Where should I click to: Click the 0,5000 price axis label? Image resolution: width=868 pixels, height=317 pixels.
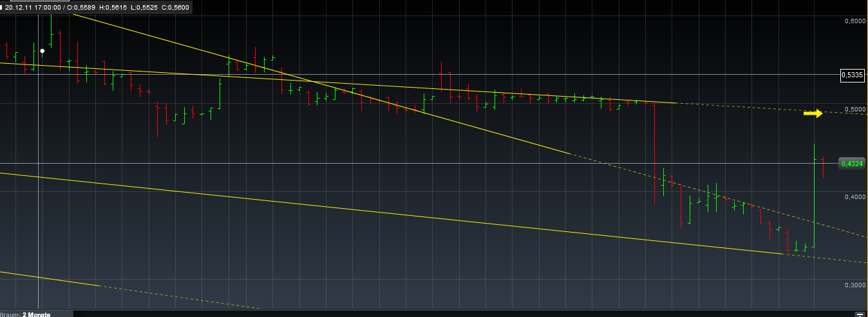[x=854, y=110]
